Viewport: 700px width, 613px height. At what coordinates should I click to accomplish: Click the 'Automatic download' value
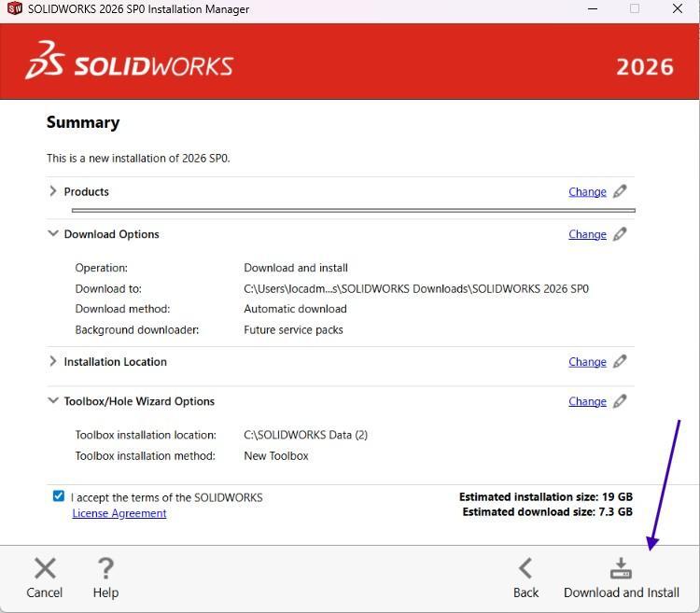(x=295, y=309)
